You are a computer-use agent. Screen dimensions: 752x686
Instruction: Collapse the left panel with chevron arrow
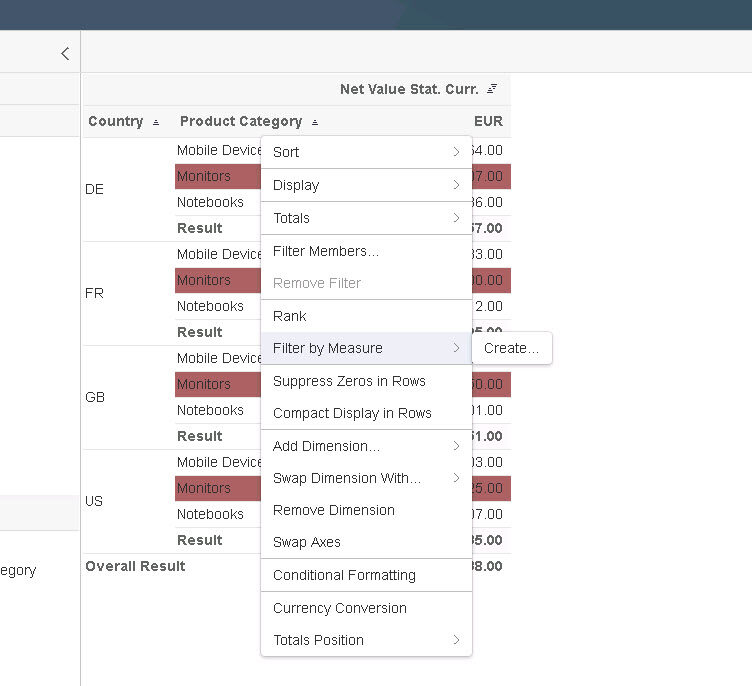click(65, 54)
